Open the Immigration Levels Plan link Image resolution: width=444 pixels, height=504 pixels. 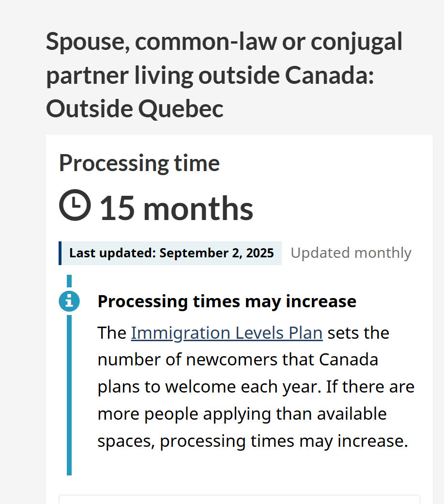(x=227, y=332)
